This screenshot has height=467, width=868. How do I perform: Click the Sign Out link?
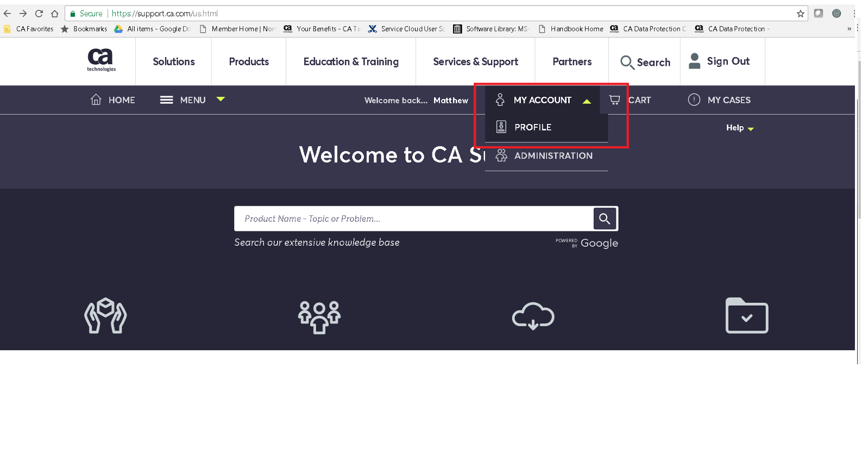coord(728,61)
